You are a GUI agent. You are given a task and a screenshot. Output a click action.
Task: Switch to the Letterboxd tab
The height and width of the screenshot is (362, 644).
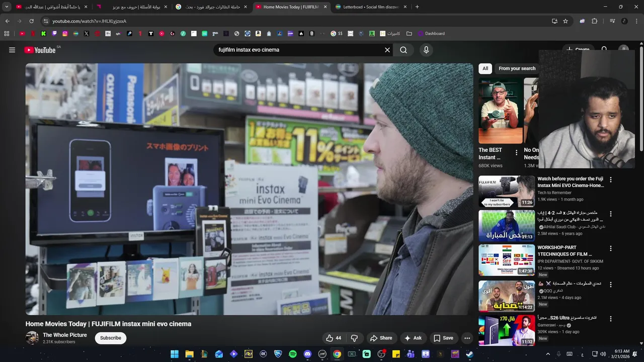(371, 7)
